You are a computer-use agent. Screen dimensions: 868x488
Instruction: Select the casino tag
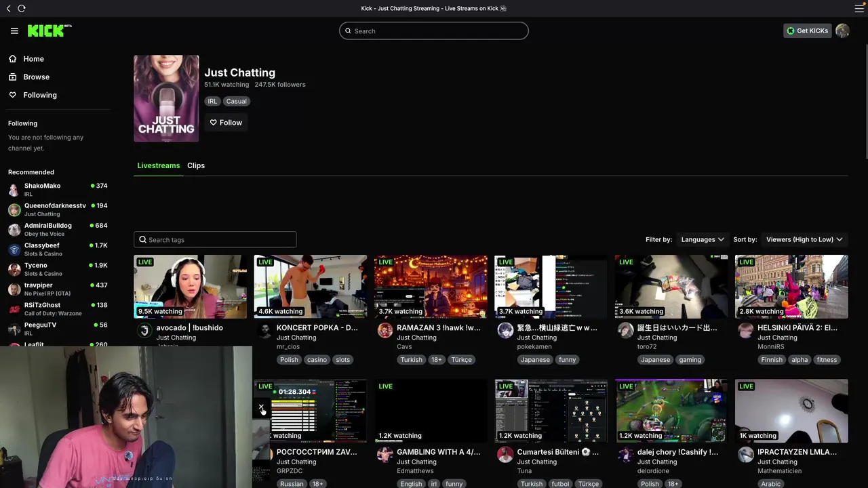tap(317, 360)
